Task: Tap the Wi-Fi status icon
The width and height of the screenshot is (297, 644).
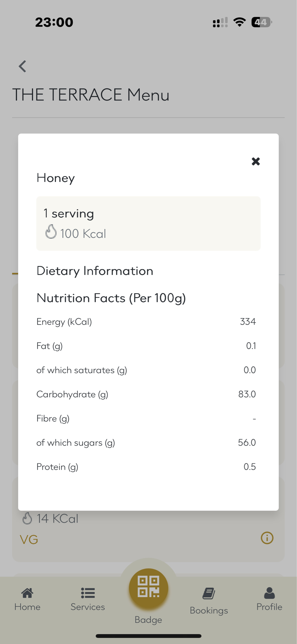Action: pyautogui.click(x=239, y=22)
